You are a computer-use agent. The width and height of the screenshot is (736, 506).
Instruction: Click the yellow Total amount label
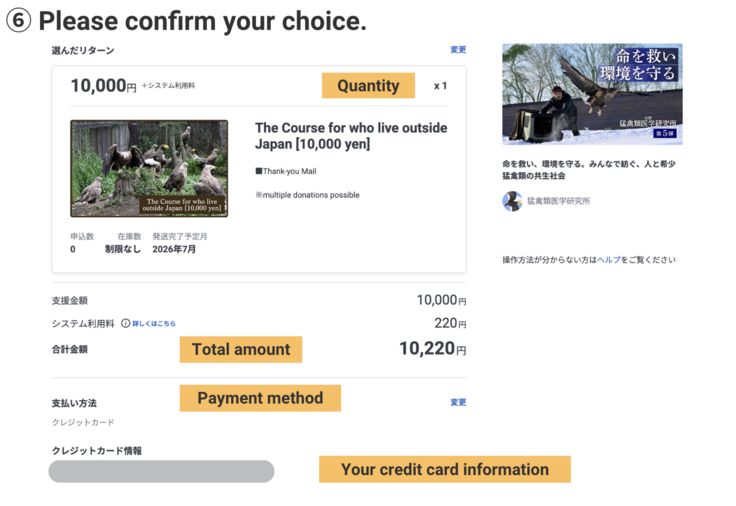coord(241,349)
